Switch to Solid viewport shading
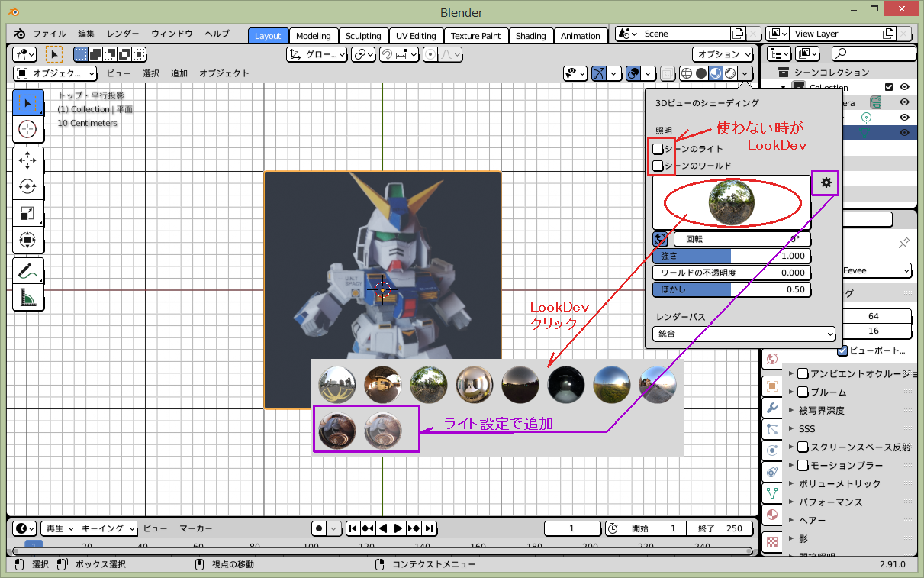This screenshot has width=924, height=578. coord(700,73)
